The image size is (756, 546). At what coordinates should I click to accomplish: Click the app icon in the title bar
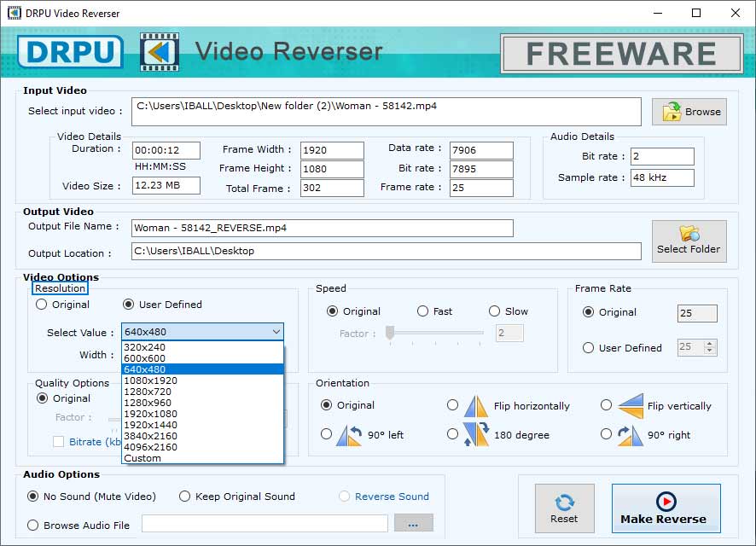click(x=15, y=13)
